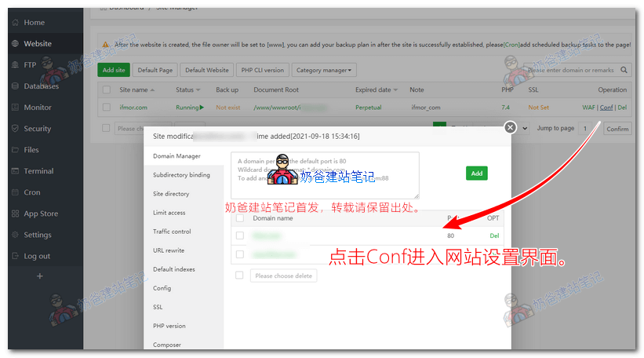Check the first domain row checkbox

(240, 236)
